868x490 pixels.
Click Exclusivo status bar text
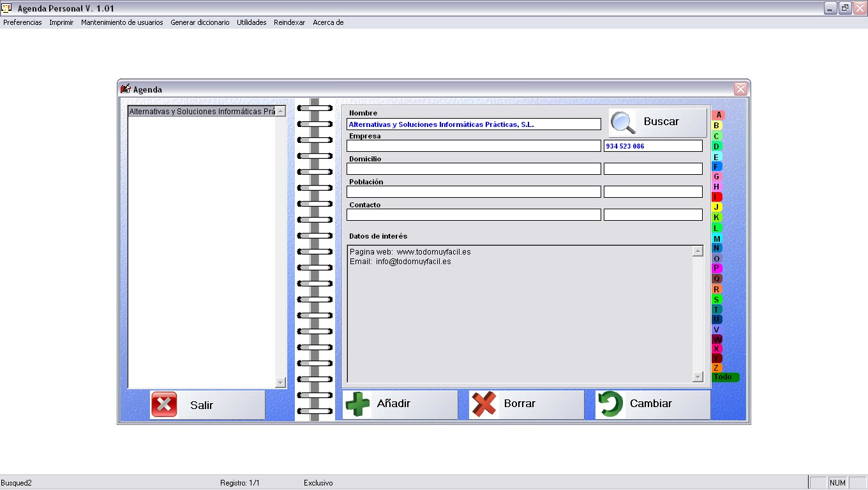coord(318,483)
